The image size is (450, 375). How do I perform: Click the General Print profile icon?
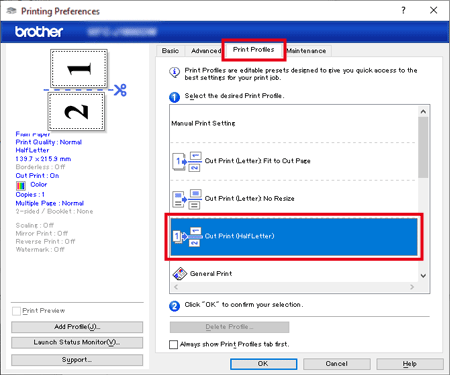180,274
